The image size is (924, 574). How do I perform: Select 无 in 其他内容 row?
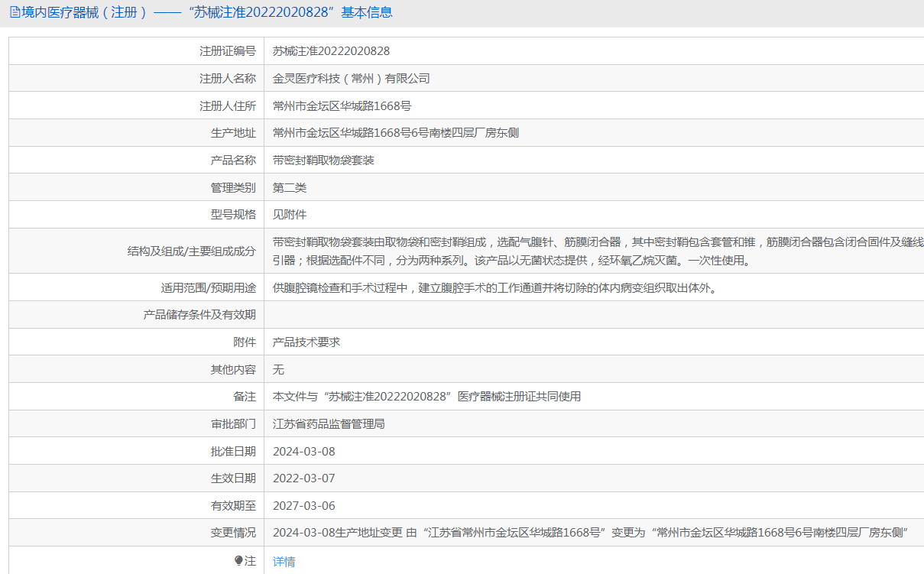tap(278, 370)
